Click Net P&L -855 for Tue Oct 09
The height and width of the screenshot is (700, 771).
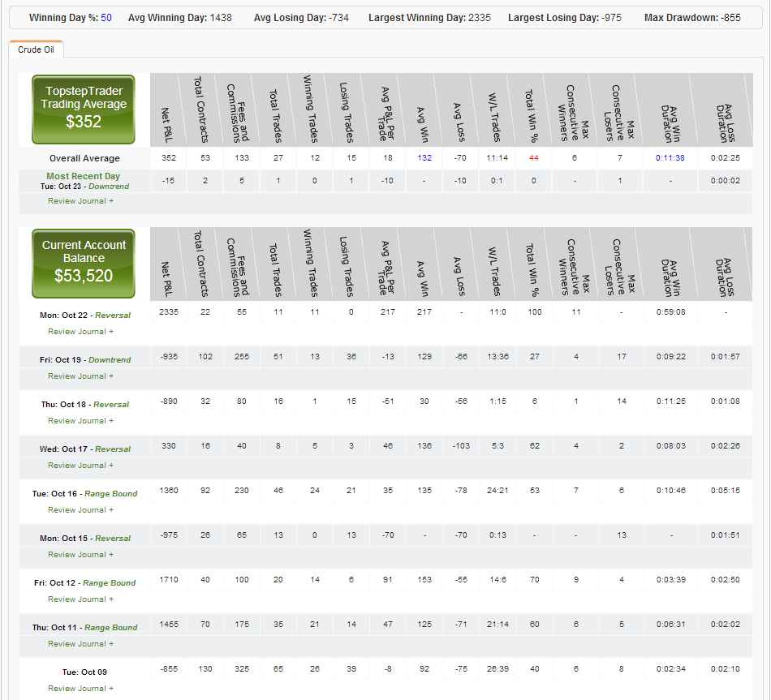coord(169,669)
